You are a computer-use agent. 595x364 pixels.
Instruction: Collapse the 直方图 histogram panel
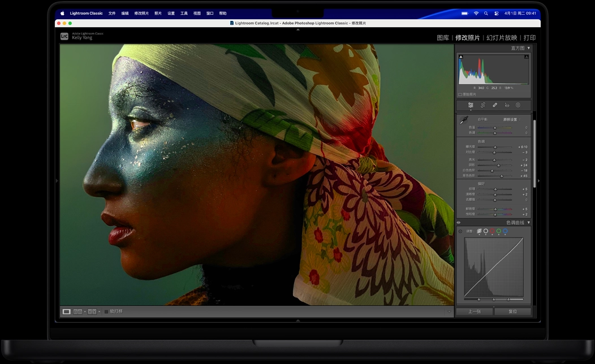click(x=529, y=48)
